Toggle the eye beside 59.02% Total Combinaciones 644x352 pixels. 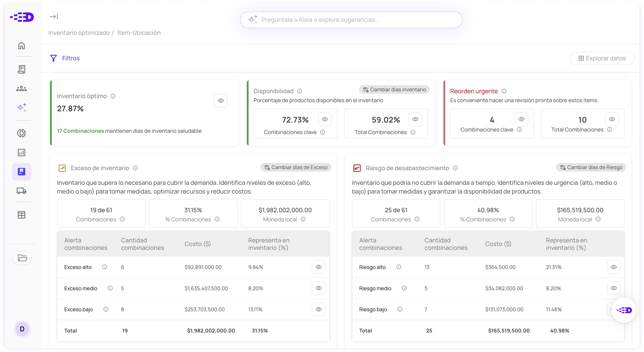coord(415,119)
